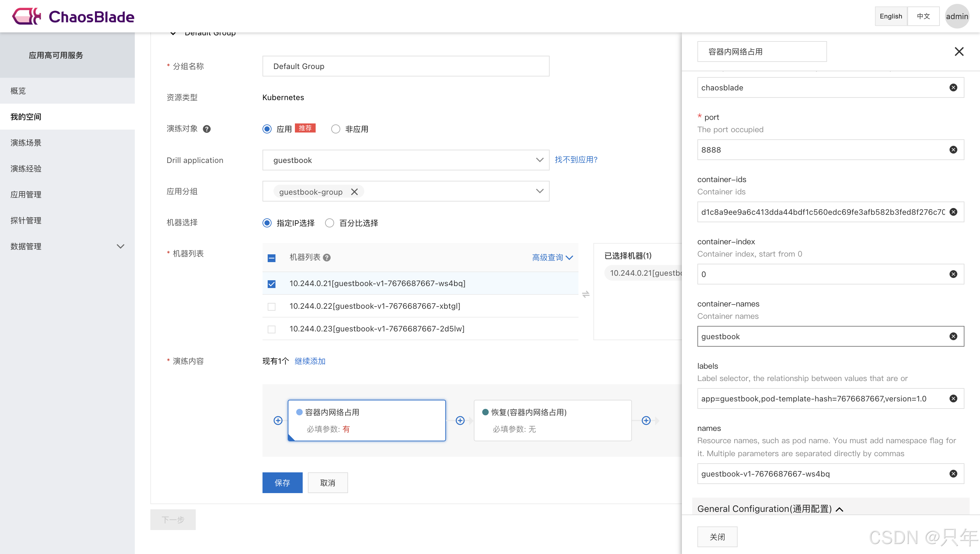980x554 pixels.
Task: Clear the container-ids input value
Action: [953, 212]
